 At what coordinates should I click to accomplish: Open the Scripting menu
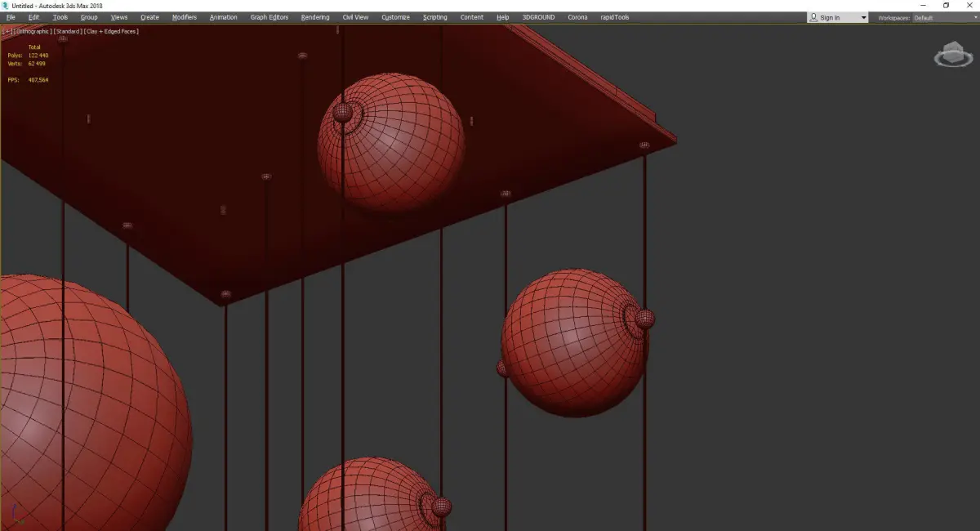pyautogui.click(x=435, y=17)
